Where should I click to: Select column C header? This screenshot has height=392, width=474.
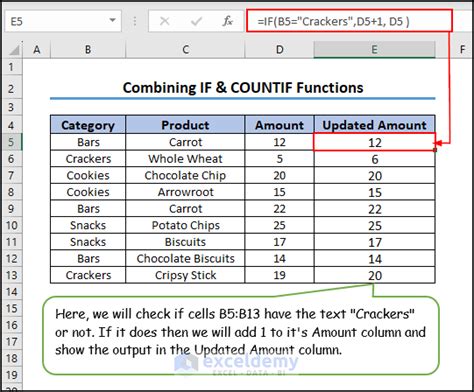point(185,50)
